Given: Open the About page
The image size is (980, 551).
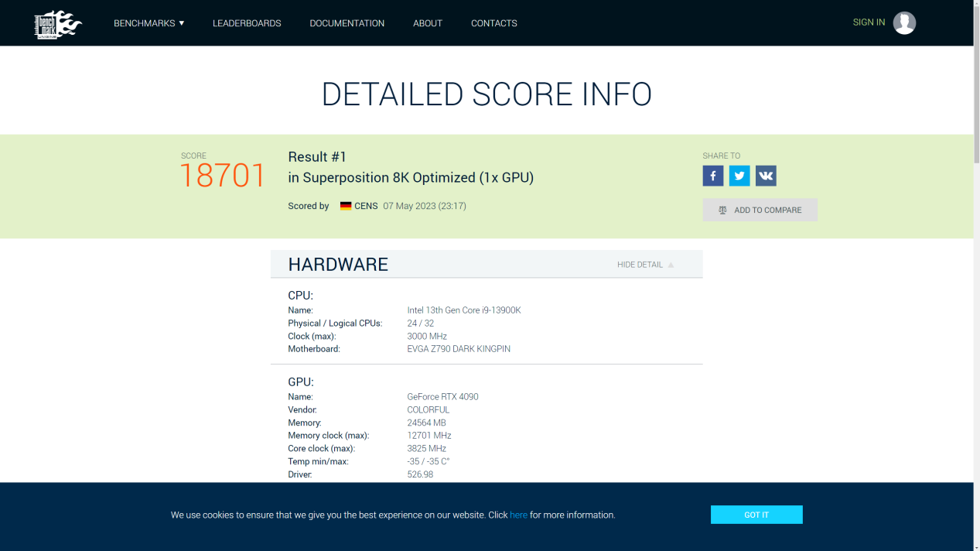Looking at the screenshot, I should tap(427, 23).
